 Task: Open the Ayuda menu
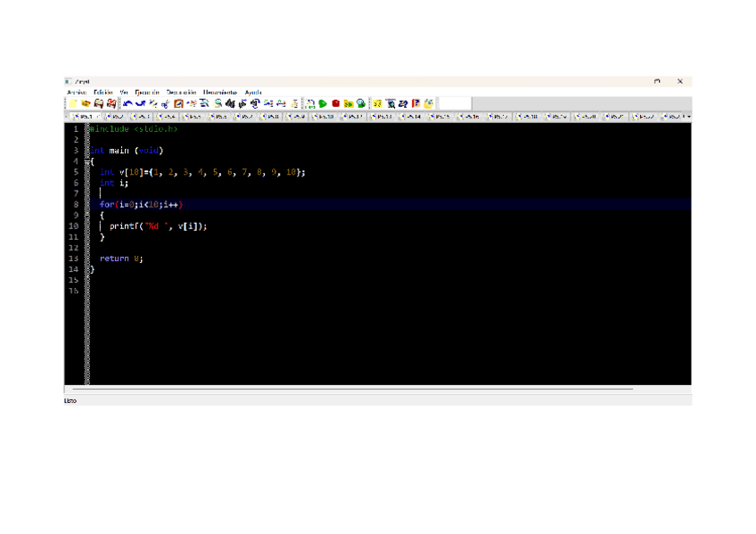click(253, 92)
